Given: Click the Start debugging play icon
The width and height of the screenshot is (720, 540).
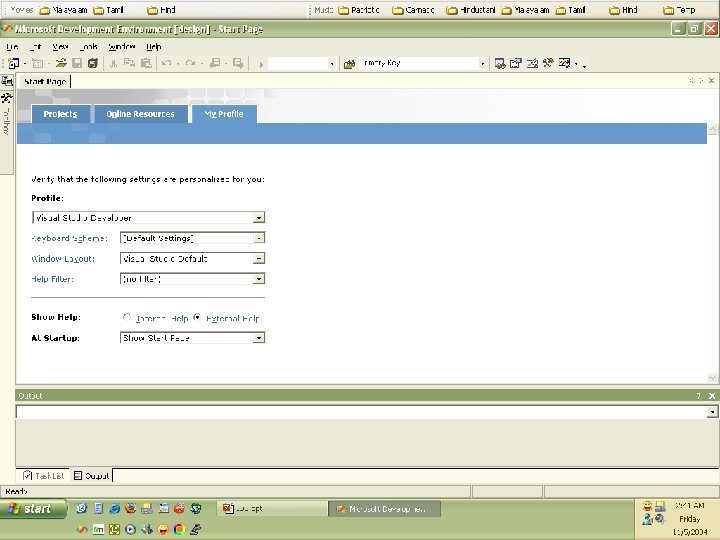Looking at the screenshot, I should (261, 64).
